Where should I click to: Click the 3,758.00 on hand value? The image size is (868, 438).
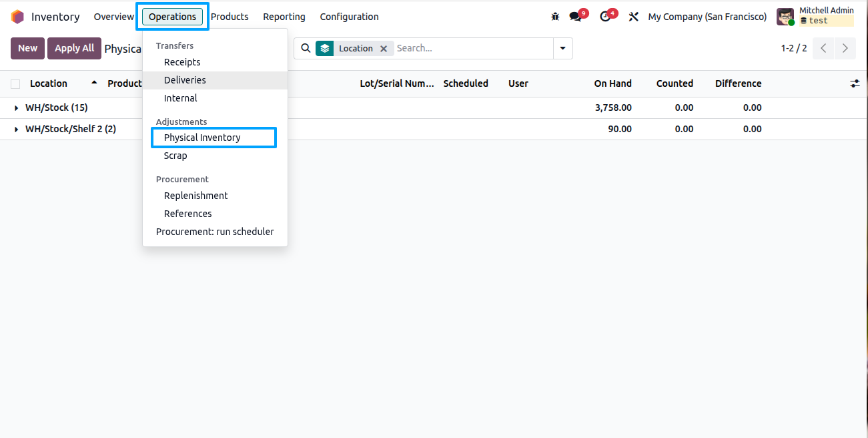pos(613,107)
